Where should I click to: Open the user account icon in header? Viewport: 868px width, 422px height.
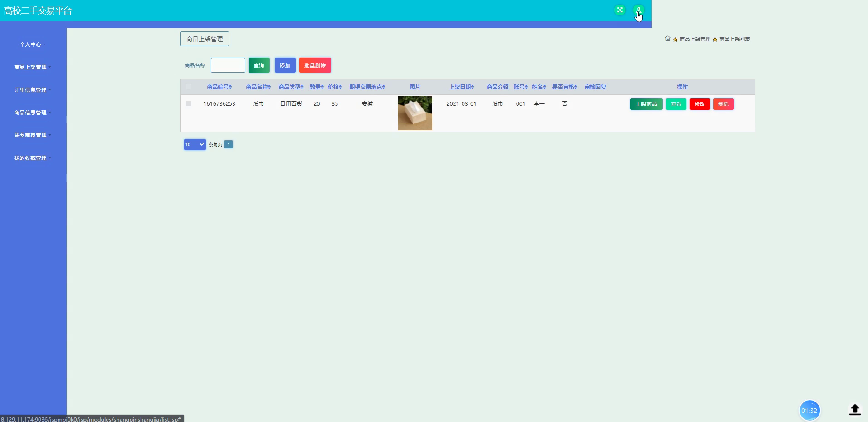click(x=639, y=10)
